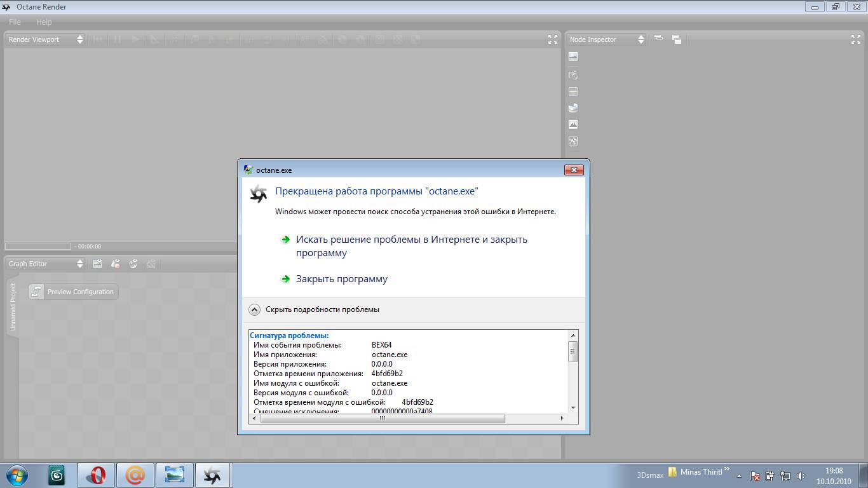Click the last dimmed icon in Graph Editor toolbar
This screenshot has height=488, width=868.
(x=151, y=264)
